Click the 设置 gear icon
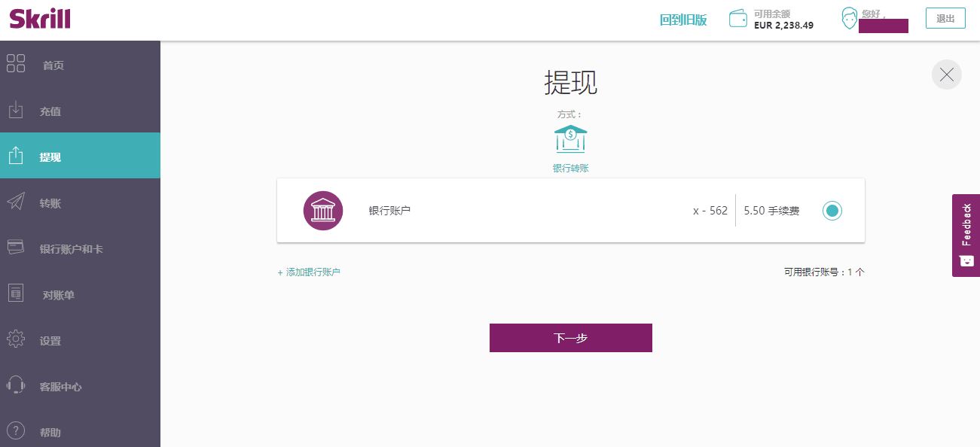The height and width of the screenshot is (447, 980). click(x=16, y=339)
